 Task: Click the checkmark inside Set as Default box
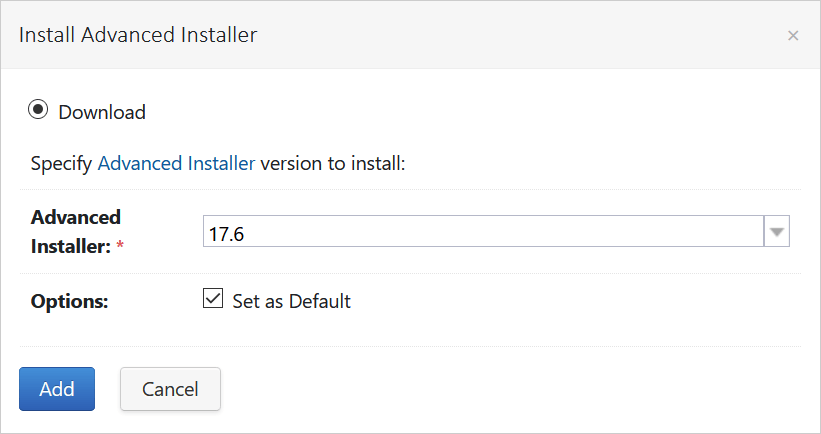tap(213, 298)
